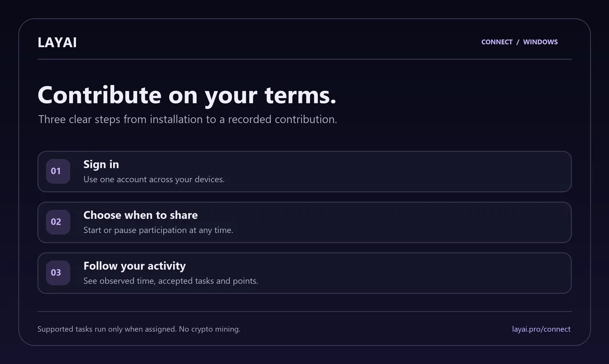
Task: Click the Three clear steps subtitle
Action: click(187, 119)
